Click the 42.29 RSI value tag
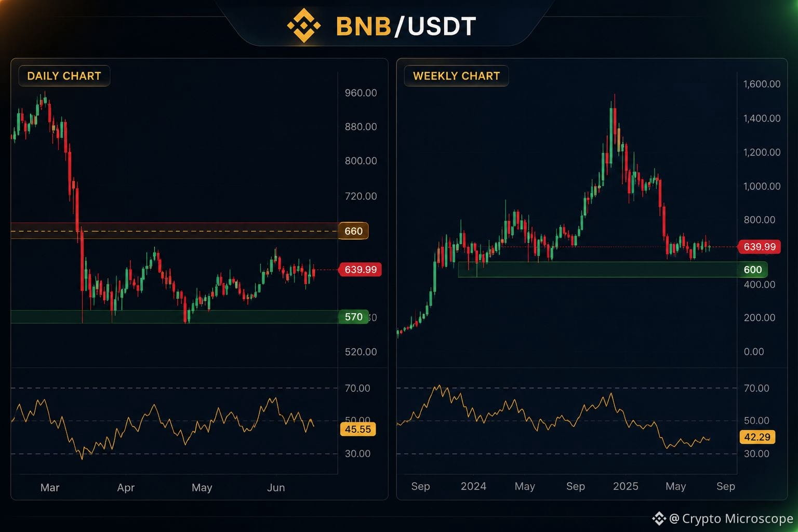 (x=757, y=437)
